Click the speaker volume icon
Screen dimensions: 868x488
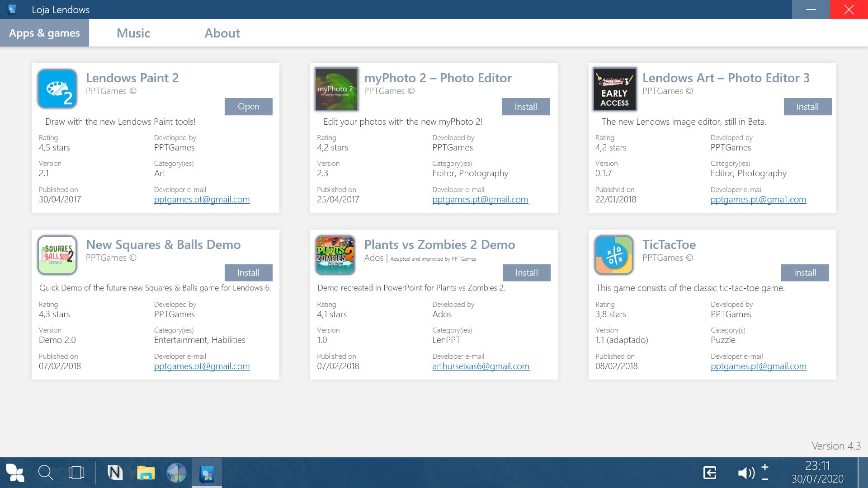tap(746, 473)
